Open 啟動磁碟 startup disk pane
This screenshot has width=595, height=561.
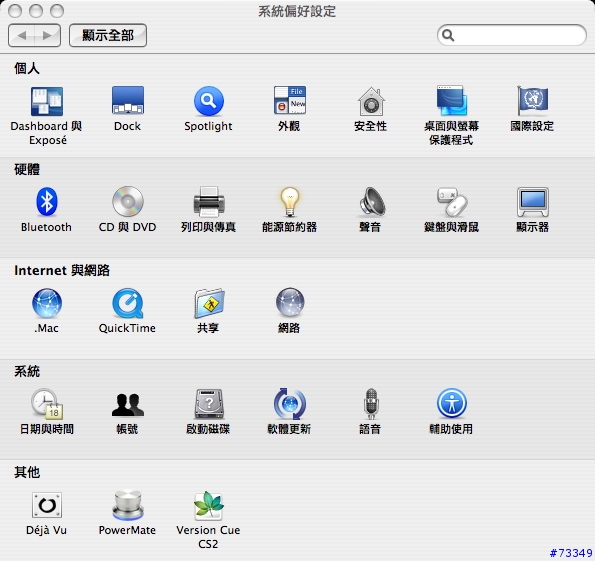(x=209, y=404)
